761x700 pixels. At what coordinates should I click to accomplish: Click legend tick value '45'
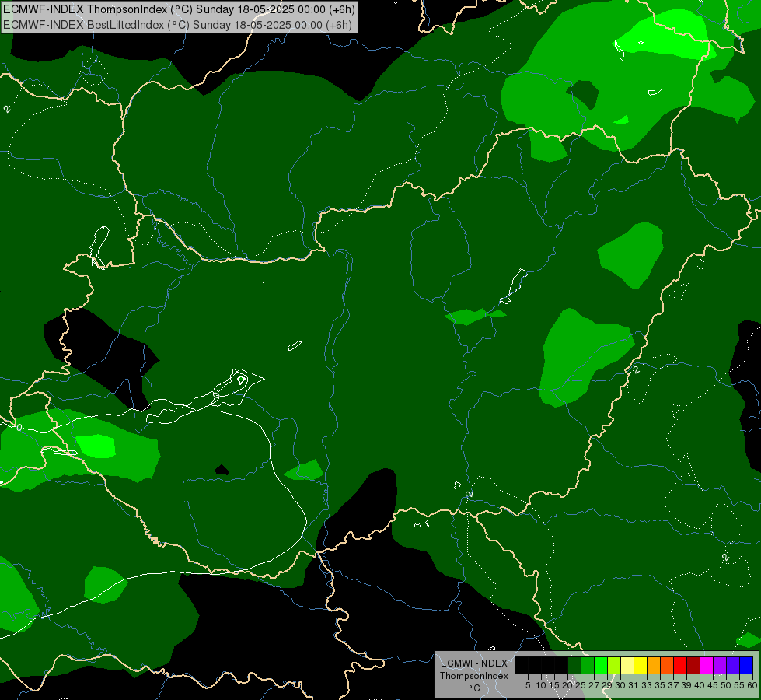(x=714, y=685)
